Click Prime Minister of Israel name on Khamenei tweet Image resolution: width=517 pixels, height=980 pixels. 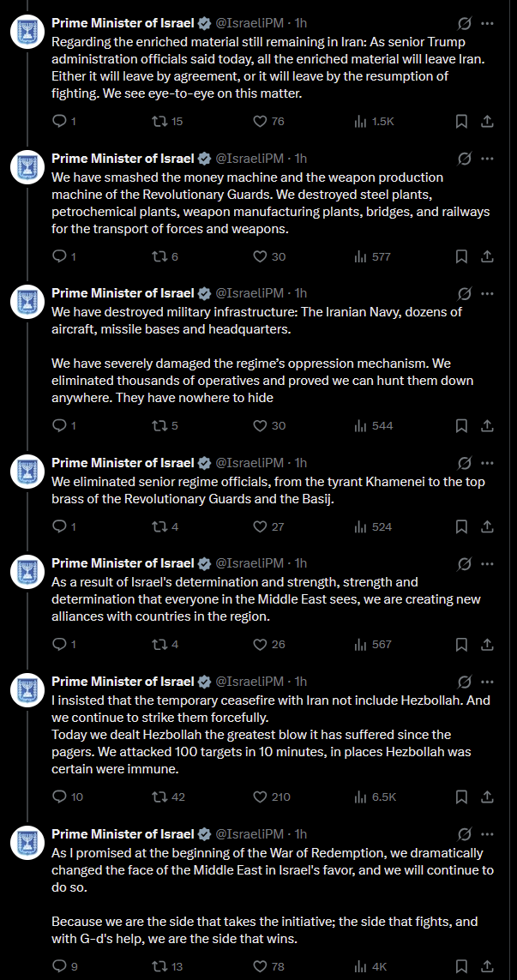tap(123, 463)
